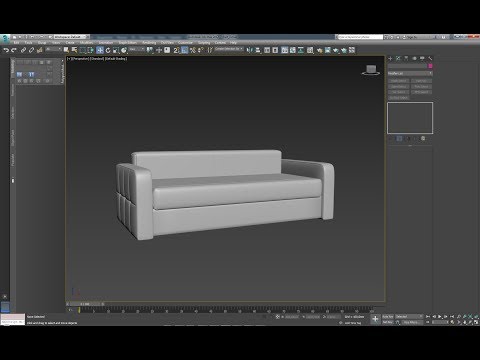
Task: Toggle the Ribbon display button
Action: point(285,50)
